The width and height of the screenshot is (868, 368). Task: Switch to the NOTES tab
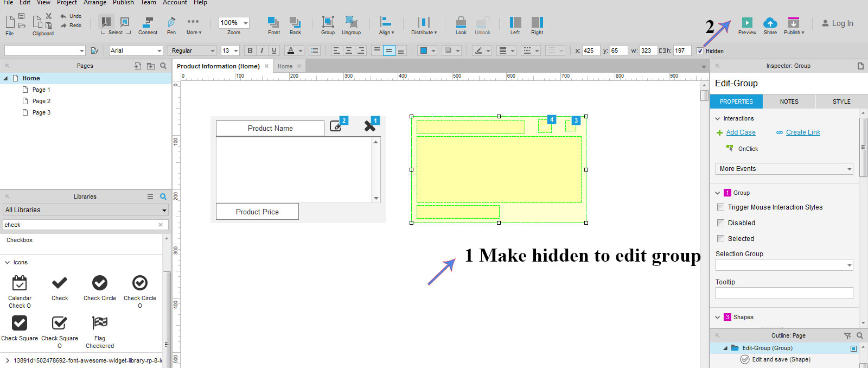pos(789,101)
